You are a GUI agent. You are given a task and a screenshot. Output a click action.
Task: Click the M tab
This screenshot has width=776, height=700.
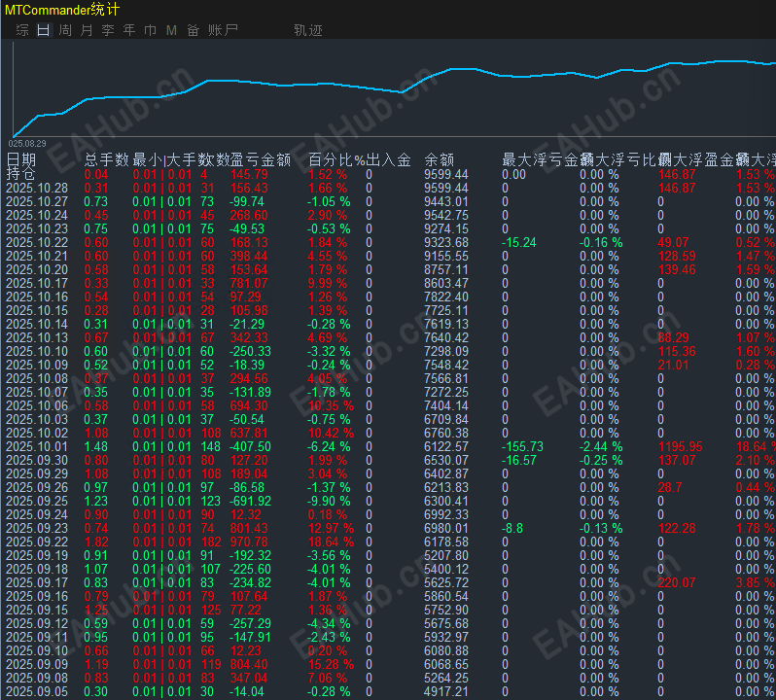(171, 30)
